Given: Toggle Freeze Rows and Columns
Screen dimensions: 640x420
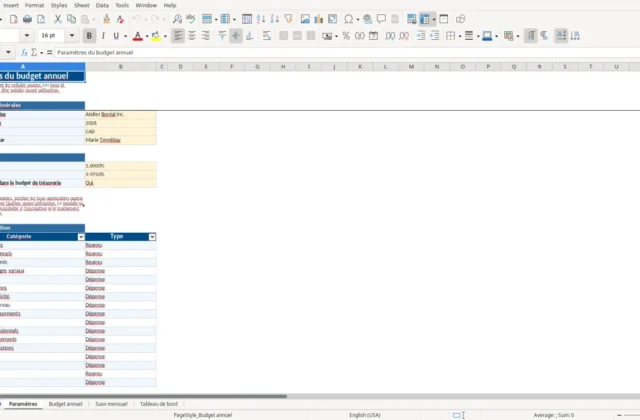Looking at the screenshot, I should pos(425,19).
